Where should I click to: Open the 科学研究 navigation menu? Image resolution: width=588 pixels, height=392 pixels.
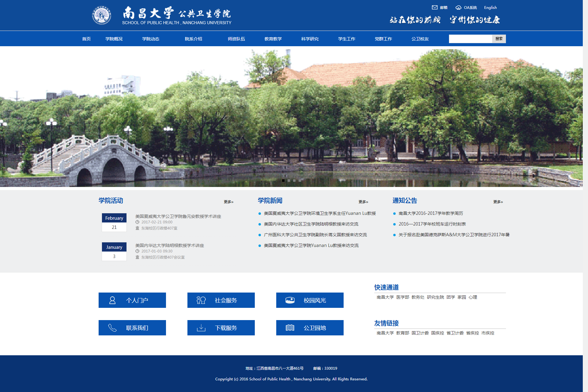(x=310, y=39)
